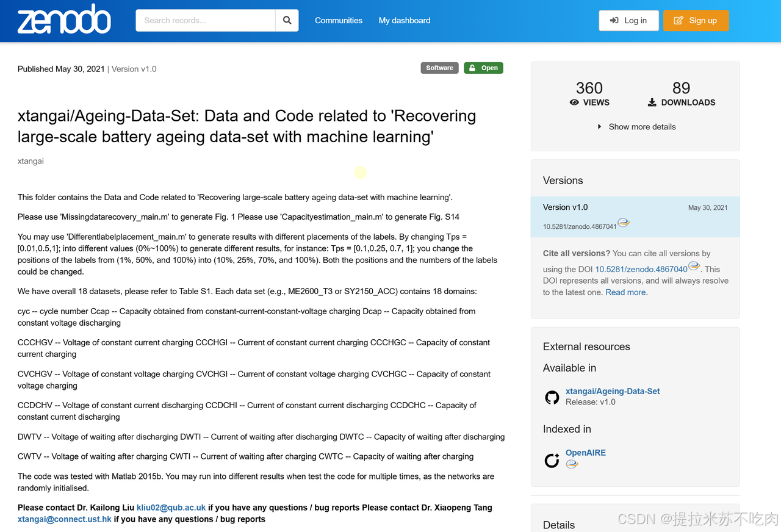
Task: Click the 89 downloads count
Action: click(682, 88)
